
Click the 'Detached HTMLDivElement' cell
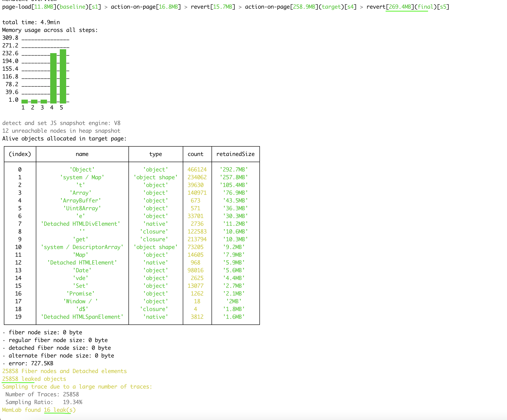pos(81,224)
